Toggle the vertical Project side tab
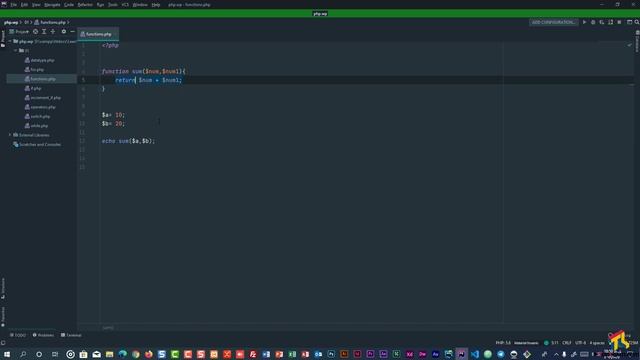This screenshot has width=640, height=360. (x=3, y=39)
